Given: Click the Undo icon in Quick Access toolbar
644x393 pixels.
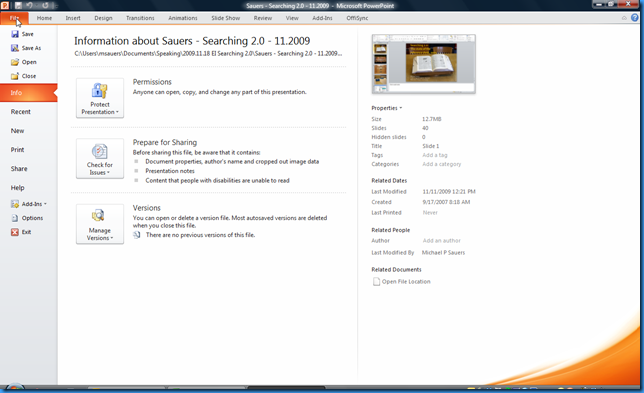Looking at the screenshot, I should click(x=29, y=5).
